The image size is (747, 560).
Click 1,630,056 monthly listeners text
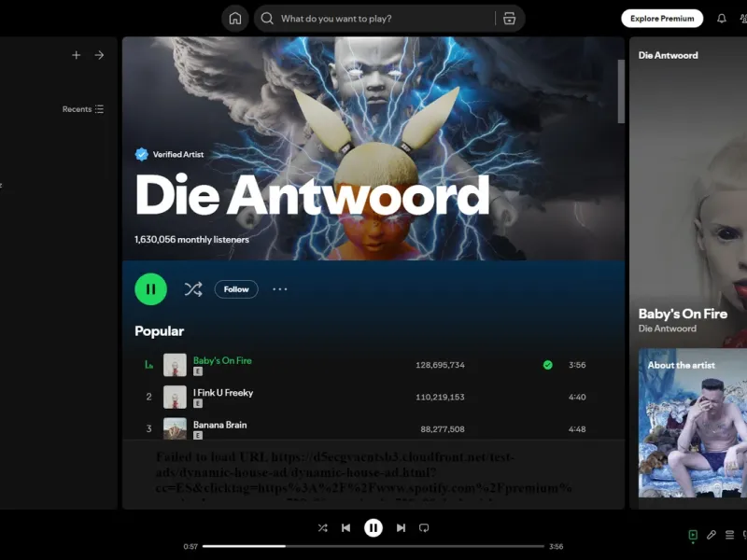point(191,240)
